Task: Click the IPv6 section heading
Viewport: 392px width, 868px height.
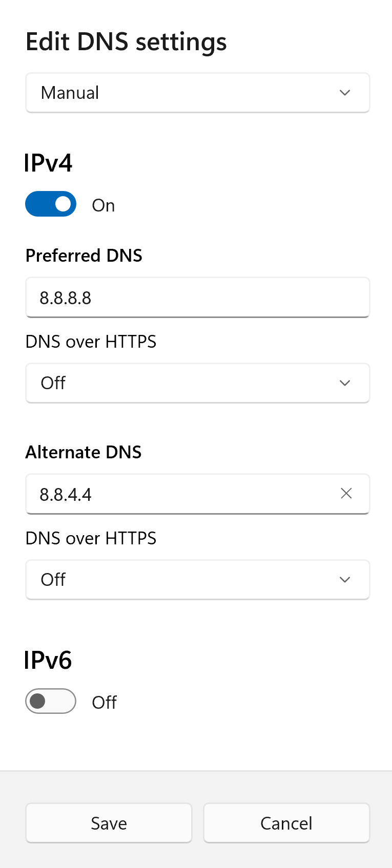Action: (48, 660)
